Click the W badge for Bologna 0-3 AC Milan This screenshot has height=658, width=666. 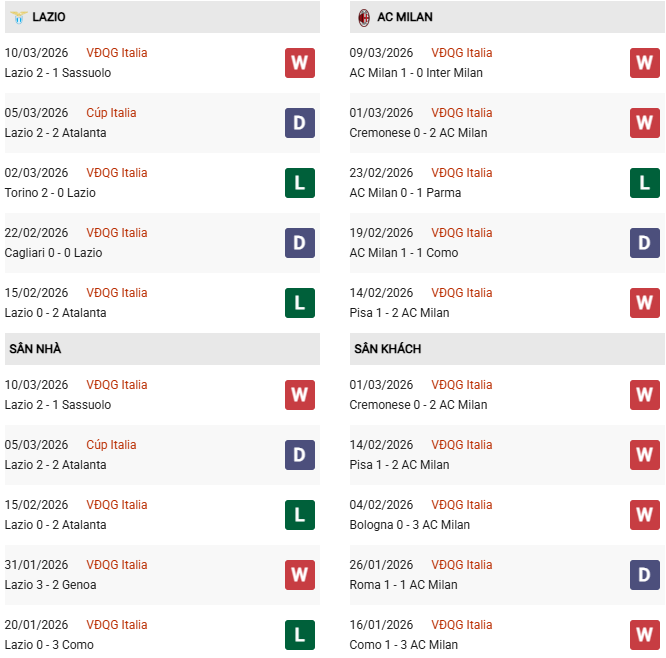(x=644, y=515)
